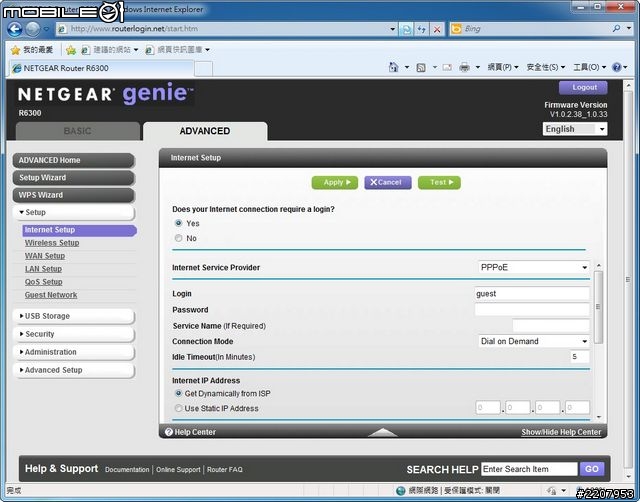Click Search Help input field
This screenshot has height=502, width=640.
pos(529,469)
